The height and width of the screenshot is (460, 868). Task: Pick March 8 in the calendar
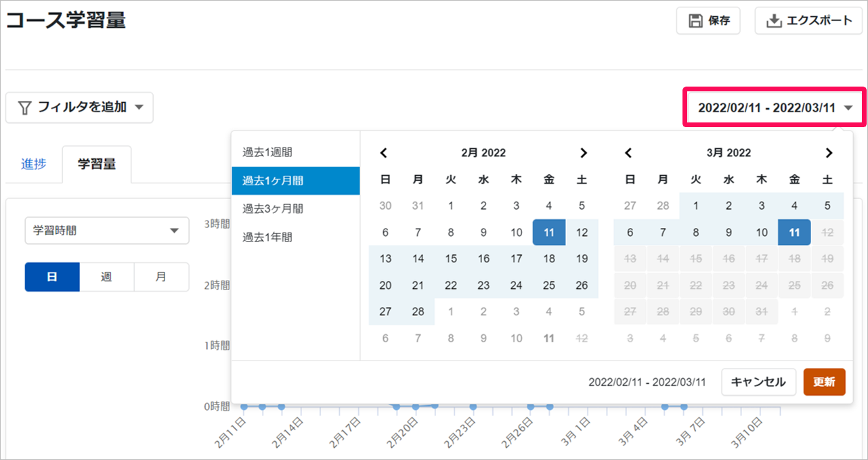pyautogui.click(x=695, y=233)
